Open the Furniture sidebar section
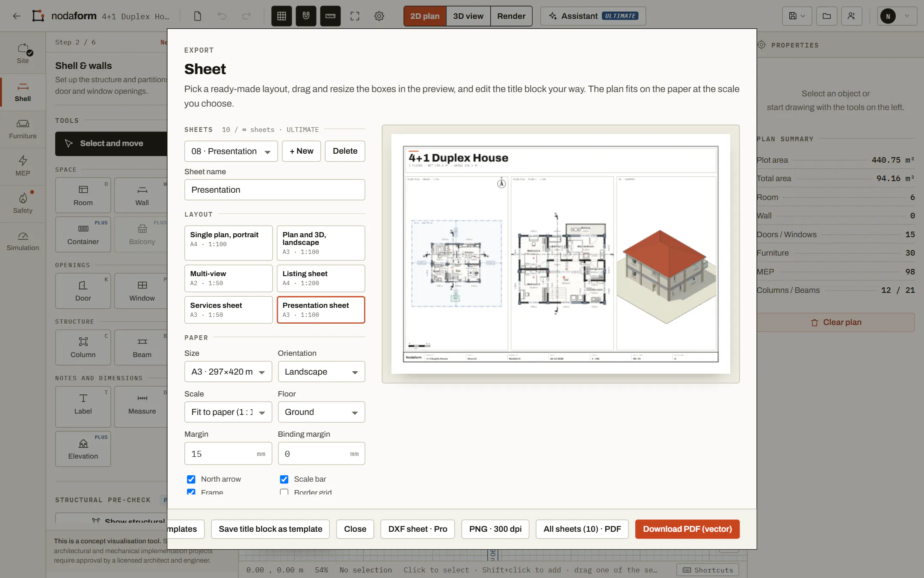The width and height of the screenshot is (924, 578). tap(23, 129)
